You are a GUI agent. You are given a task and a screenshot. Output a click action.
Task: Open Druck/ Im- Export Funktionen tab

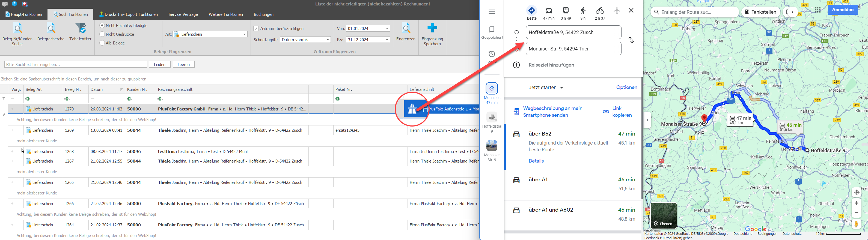[x=128, y=14]
